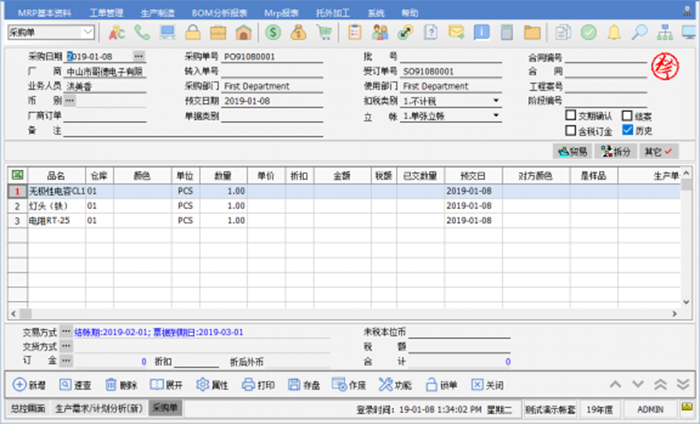The width and height of the screenshot is (700, 425).
Task: Click the magnifying glass search icon
Action: point(639,32)
